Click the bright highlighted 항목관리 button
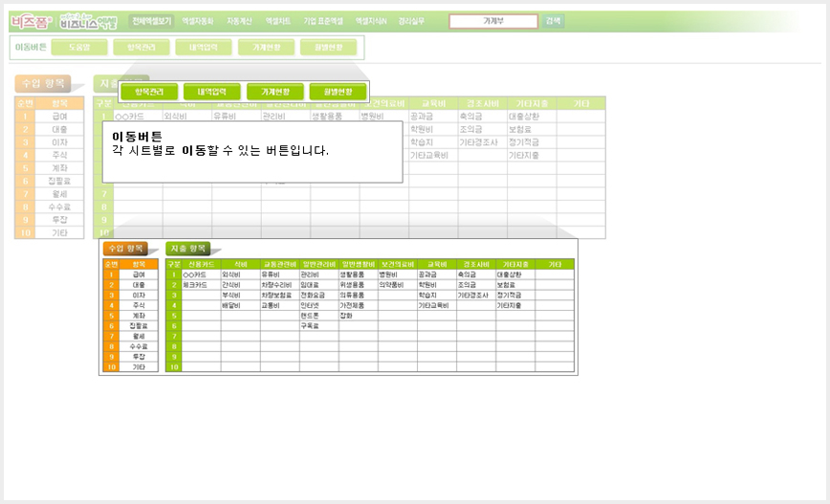830x504 pixels. tap(149, 92)
